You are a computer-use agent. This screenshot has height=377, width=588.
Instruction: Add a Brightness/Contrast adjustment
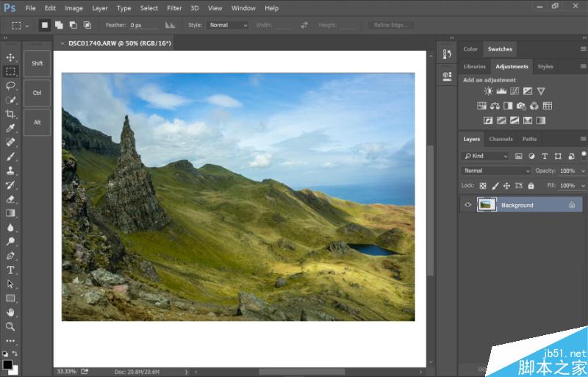pyautogui.click(x=488, y=91)
